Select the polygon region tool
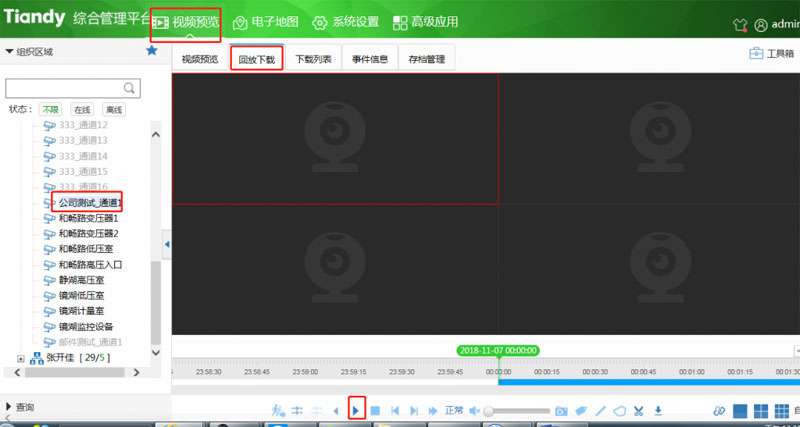Viewport: 800px width, 427px height. click(x=619, y=410)
